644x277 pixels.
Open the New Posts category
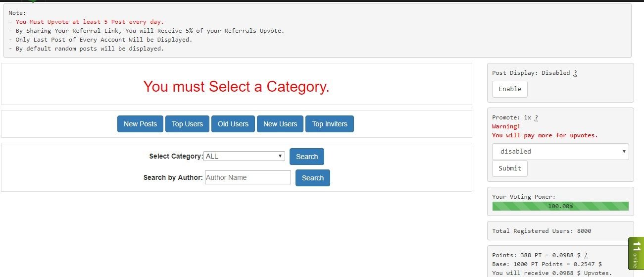tap(140, 124)
